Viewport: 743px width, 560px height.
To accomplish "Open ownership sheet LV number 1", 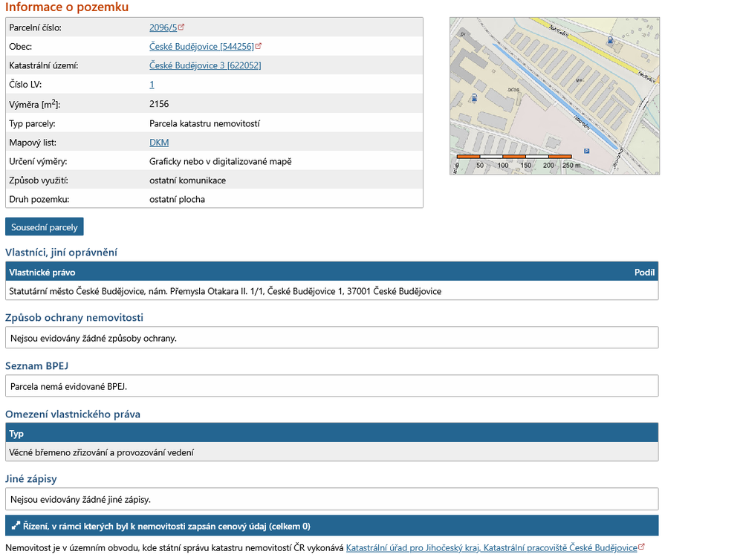I will pos(152,85).
